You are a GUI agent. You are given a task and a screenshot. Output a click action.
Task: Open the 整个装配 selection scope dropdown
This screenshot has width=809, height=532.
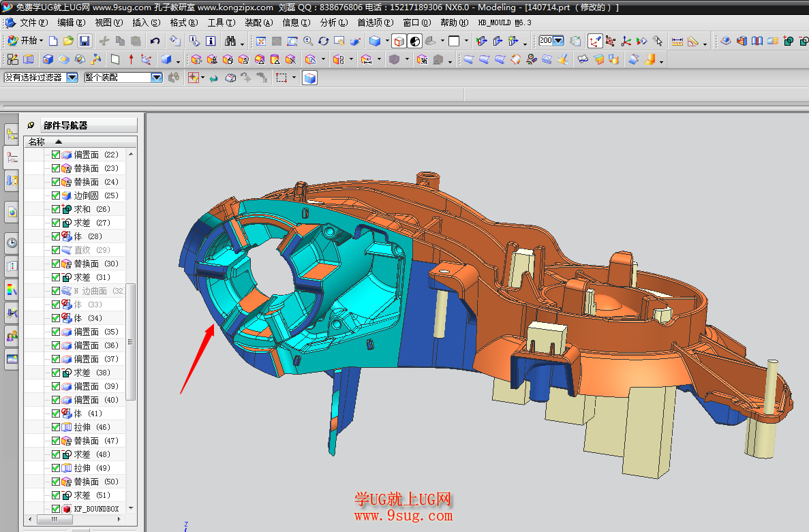[157, 78]
